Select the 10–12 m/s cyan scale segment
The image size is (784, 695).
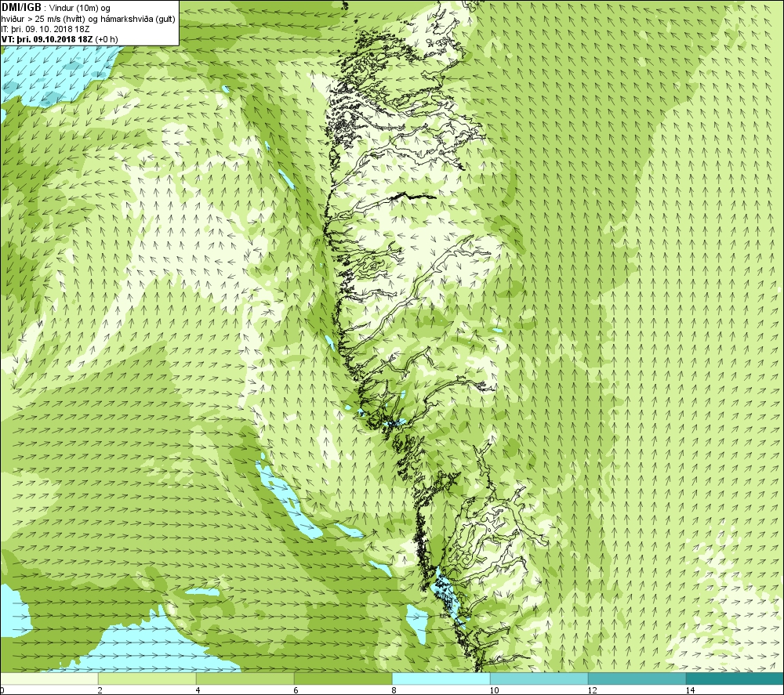coord(539,679)
